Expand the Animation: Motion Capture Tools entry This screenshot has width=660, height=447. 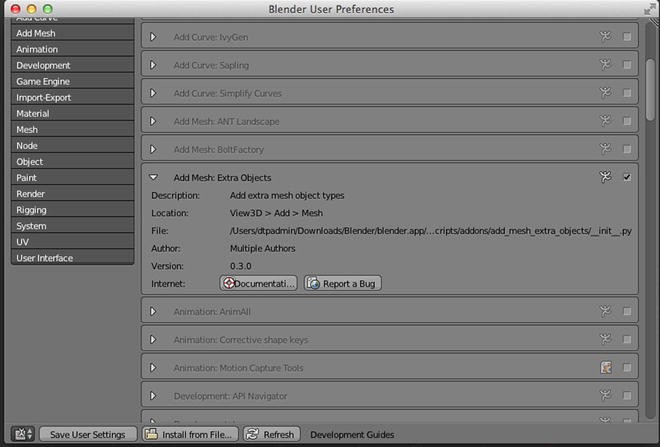(x=153, y=367)
